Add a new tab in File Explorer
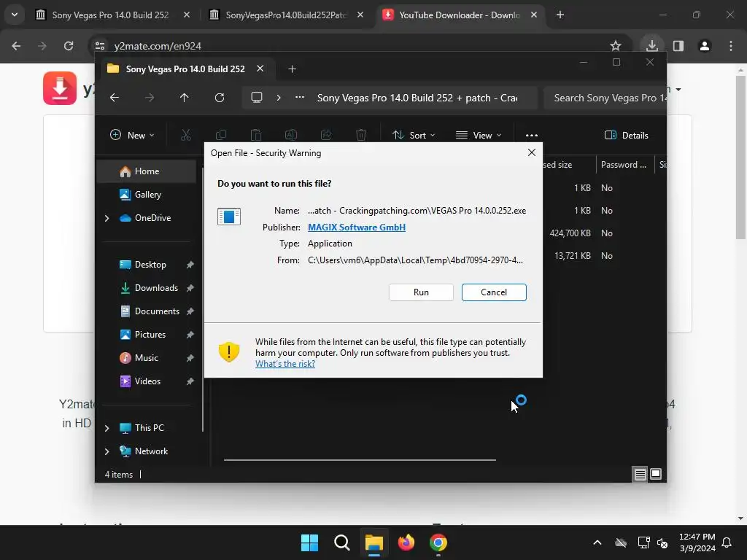This screenshot has height=560, width=747. coord(292,69)
